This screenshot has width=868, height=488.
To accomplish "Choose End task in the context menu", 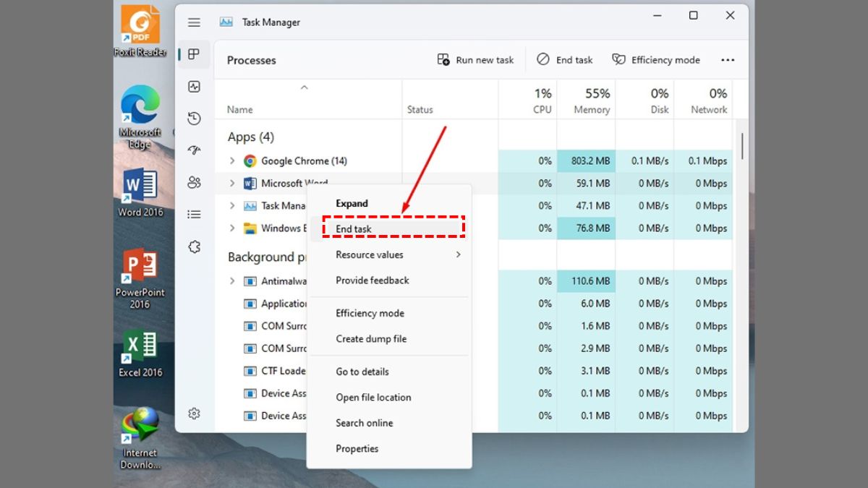I will (x=389, y=229).
